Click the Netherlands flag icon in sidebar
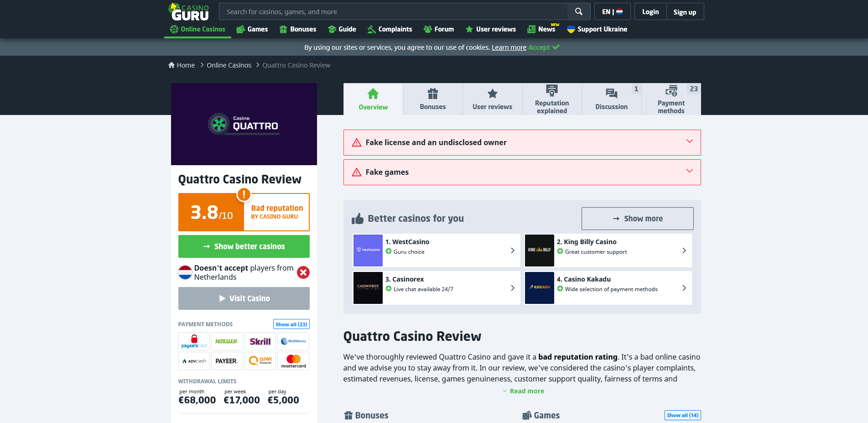Viewport: 868px width, 423px height. [185, 272]
